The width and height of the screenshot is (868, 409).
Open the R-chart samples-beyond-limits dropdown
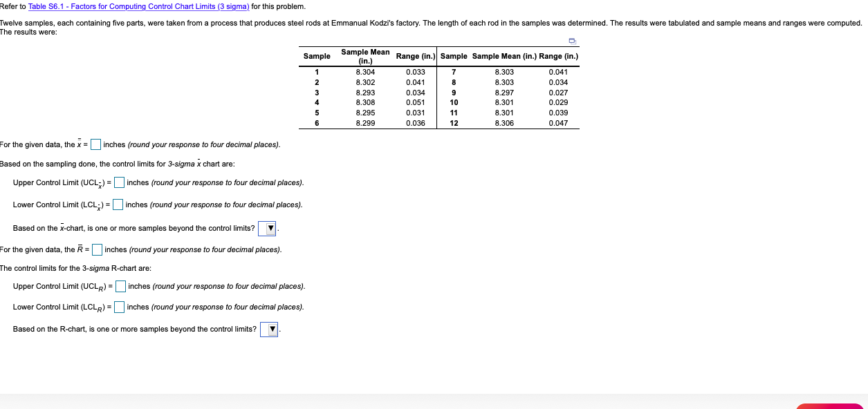[269, 329]
